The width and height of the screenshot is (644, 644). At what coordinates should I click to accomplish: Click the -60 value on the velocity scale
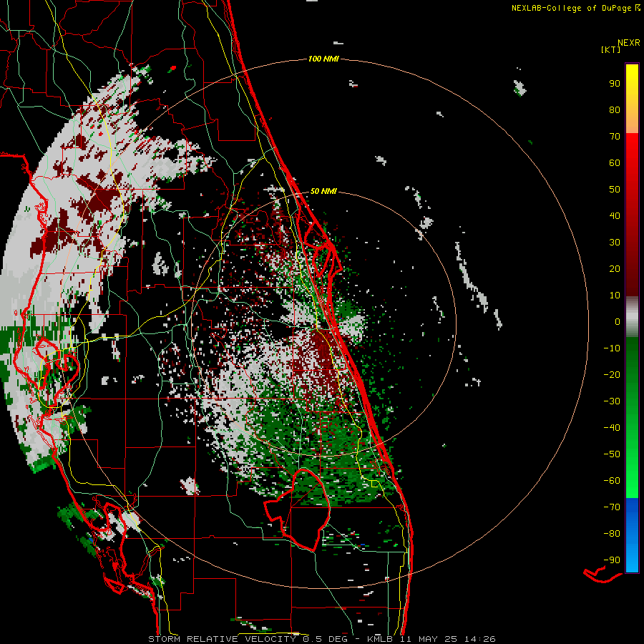point(612,481)
